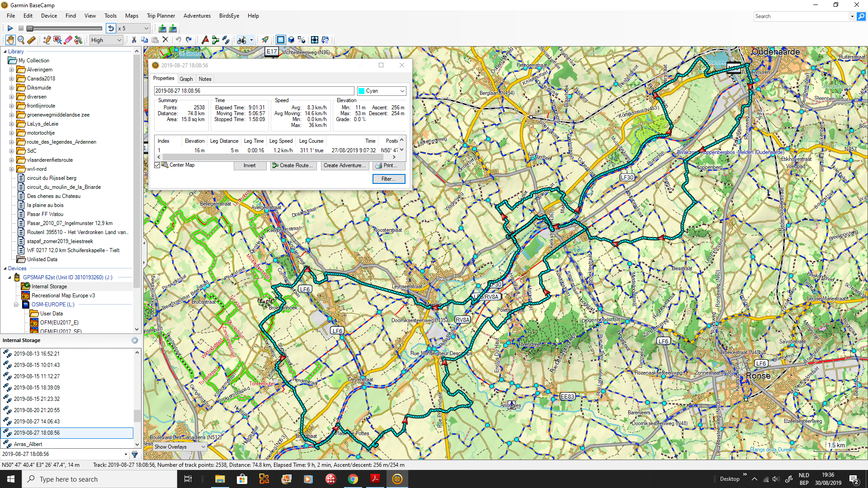868x488 pixels.
Task: Open the Device menu
Action: click(49, 16)
